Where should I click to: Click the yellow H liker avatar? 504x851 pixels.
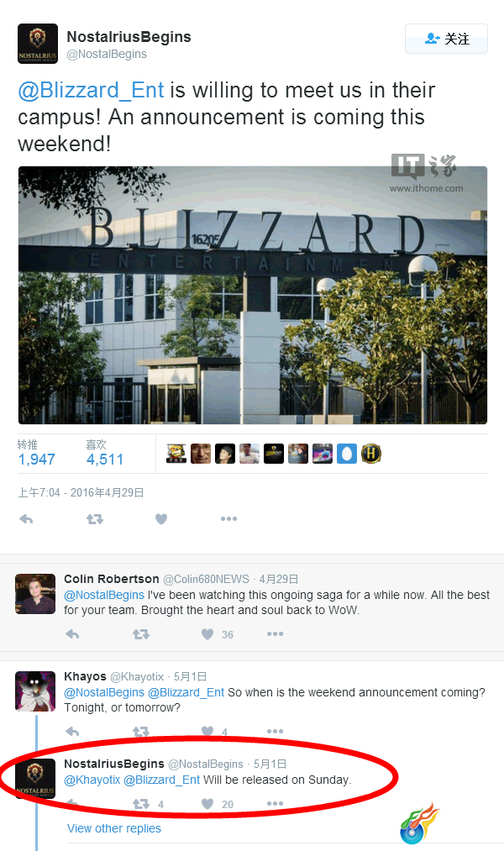coord(371,454)
